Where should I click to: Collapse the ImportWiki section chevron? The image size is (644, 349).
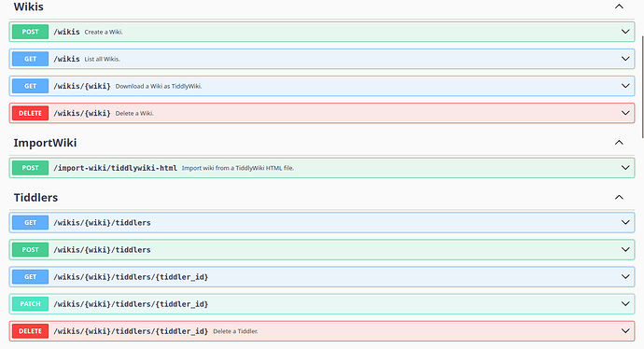pos(619,143)
